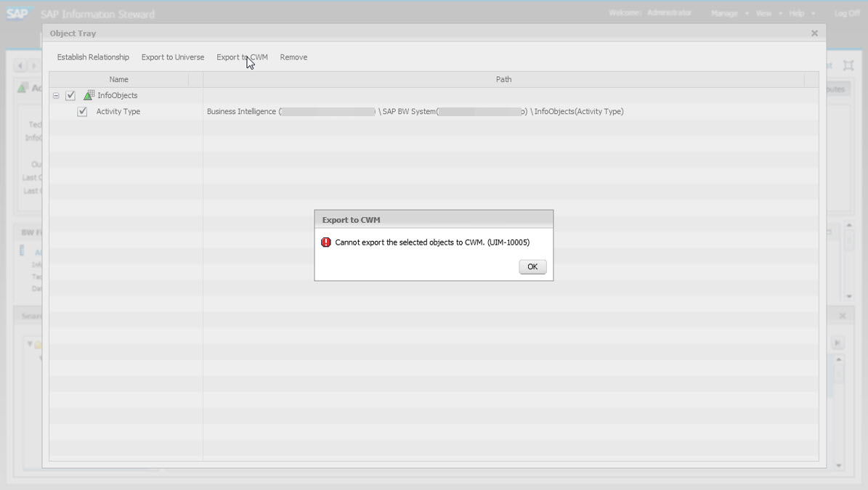This screenshot has width=868, height=490.
Task: Click Remove in the Object Tray toolbar
Action: 293,57
